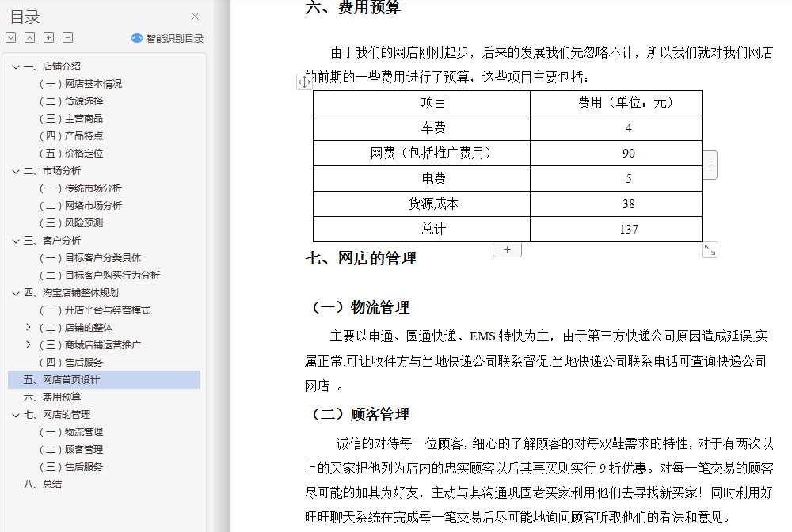Click the cell containing 137
Viewport: 792px width, 532px height.
pyautogui.click(x=616, y=229)
